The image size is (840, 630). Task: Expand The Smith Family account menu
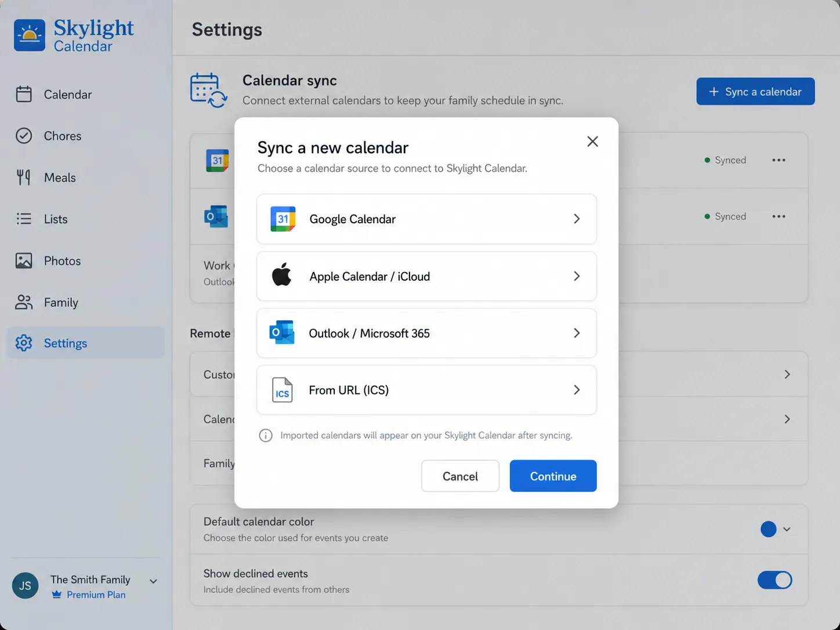tap(153, 581)
